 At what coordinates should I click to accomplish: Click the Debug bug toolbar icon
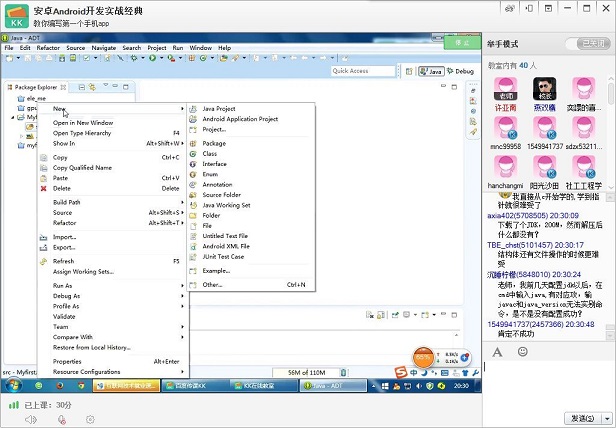point(134,58)
